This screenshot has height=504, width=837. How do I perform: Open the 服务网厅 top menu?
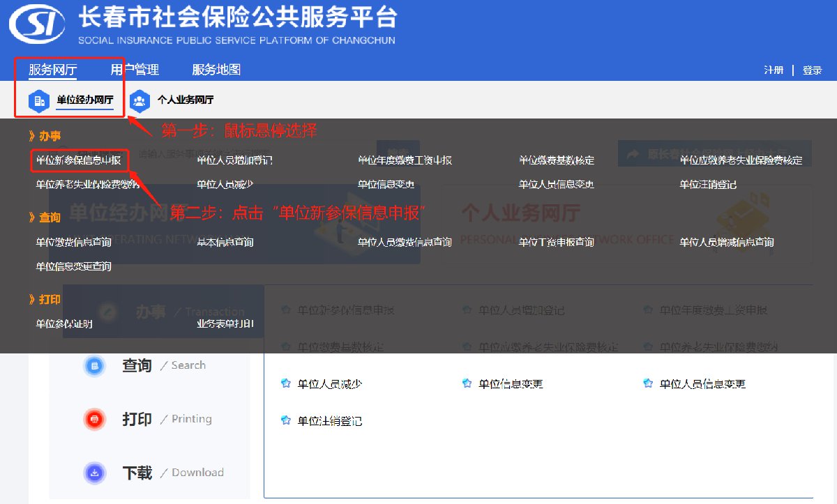(x=52, y=70)
